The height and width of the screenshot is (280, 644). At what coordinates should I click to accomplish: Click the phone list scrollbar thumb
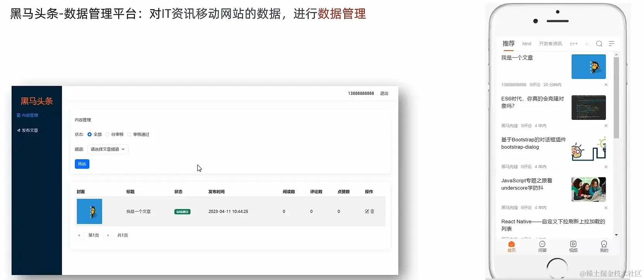click(x=616, y=98)
